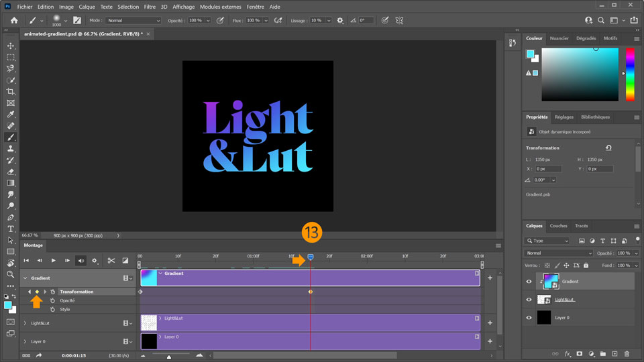Click the delete layer trash icon
644x362 pixels.
tap(627, 353)
